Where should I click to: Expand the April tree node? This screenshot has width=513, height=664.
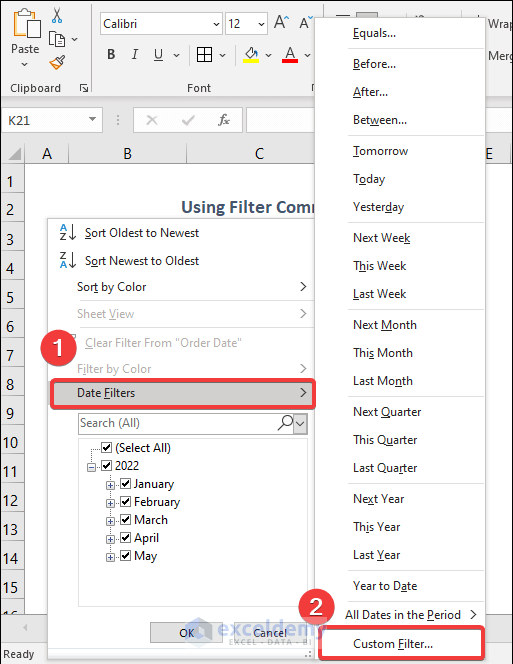110,539
